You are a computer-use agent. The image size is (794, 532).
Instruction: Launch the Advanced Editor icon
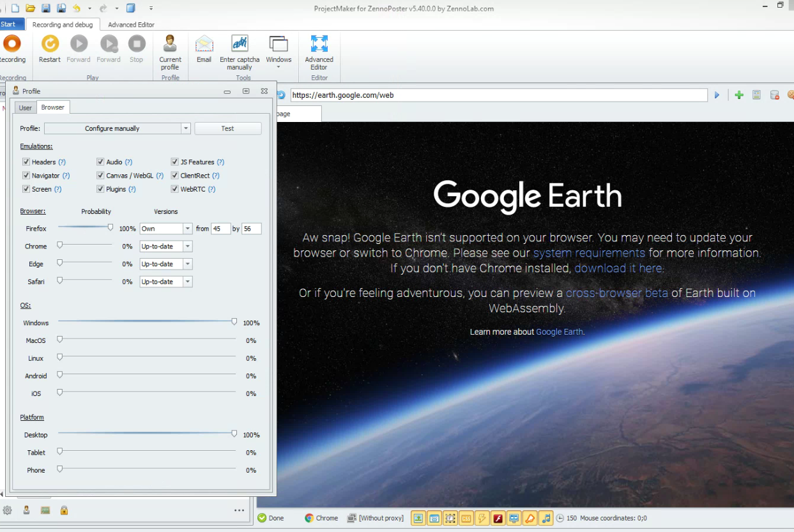click(319, 44)
